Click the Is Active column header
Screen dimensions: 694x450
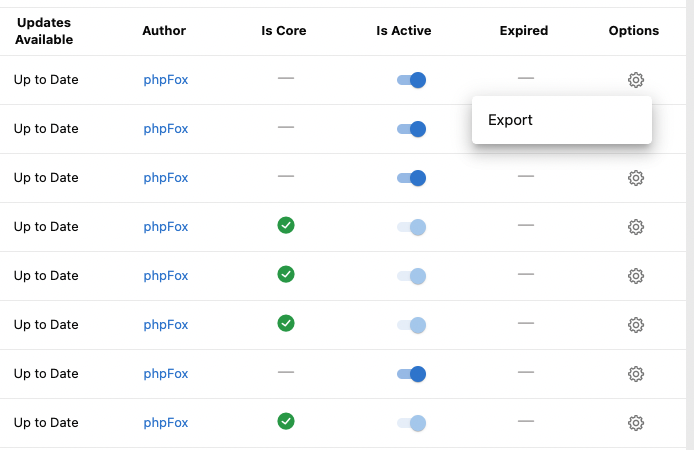coord(404,31)
